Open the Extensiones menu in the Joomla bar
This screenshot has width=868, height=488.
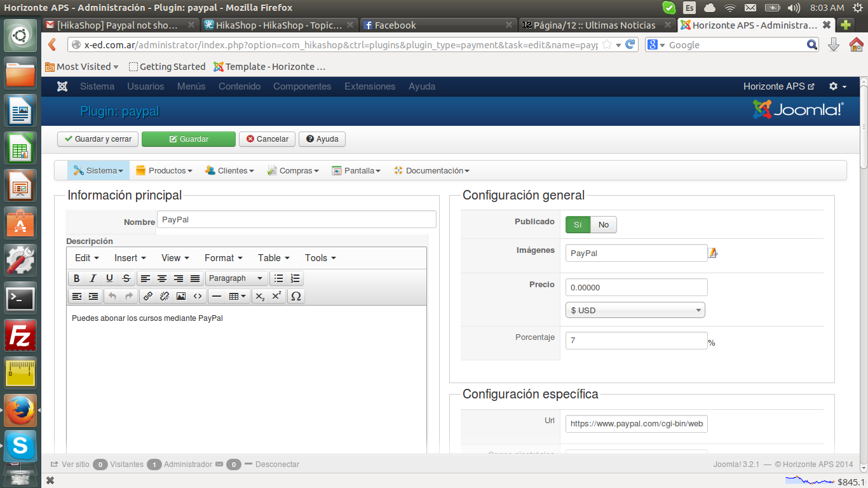tap(370, 86)
